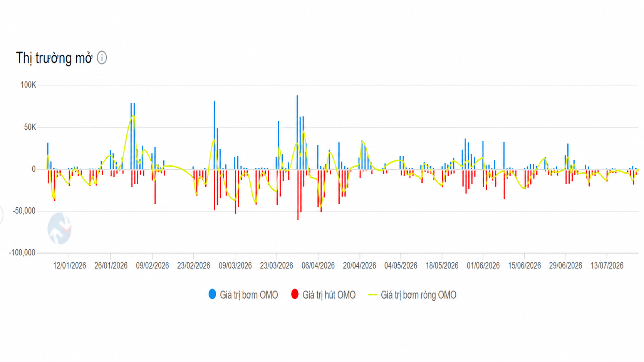Select the 12/01/2026 axis date label
Viewport: 644px width, 362px height.
point(69,265)
